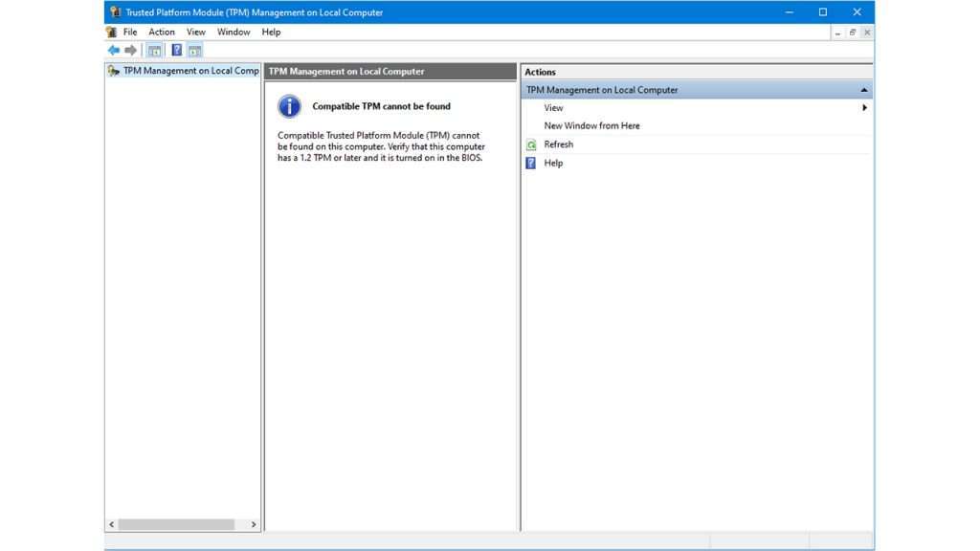Click the TPM tree node icon

[x=113, y=71]
